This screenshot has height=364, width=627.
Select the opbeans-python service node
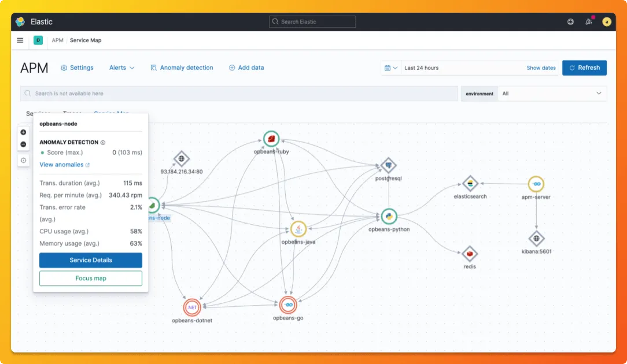389,217
